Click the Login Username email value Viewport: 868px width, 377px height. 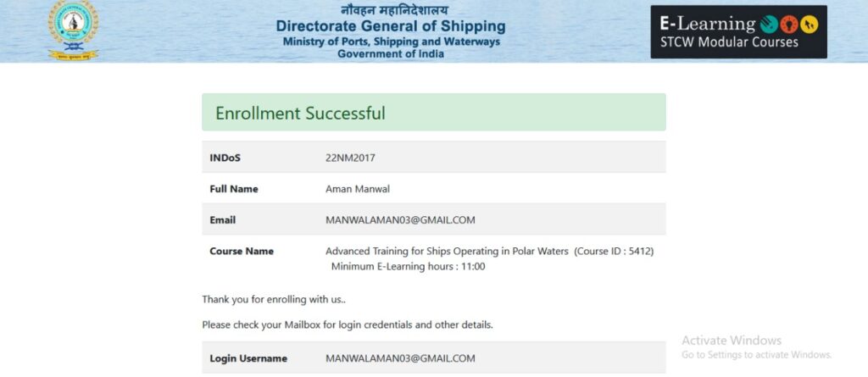tap(400, 358)
